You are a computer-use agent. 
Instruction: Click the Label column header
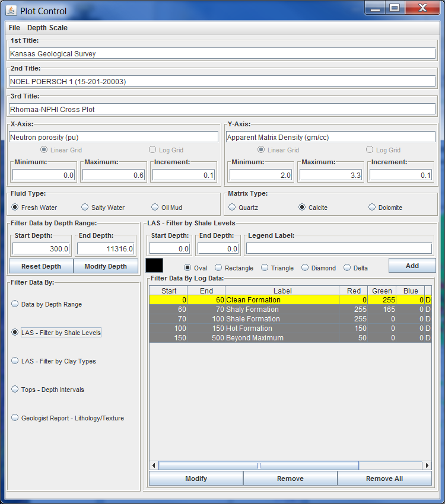coord(282,291)
